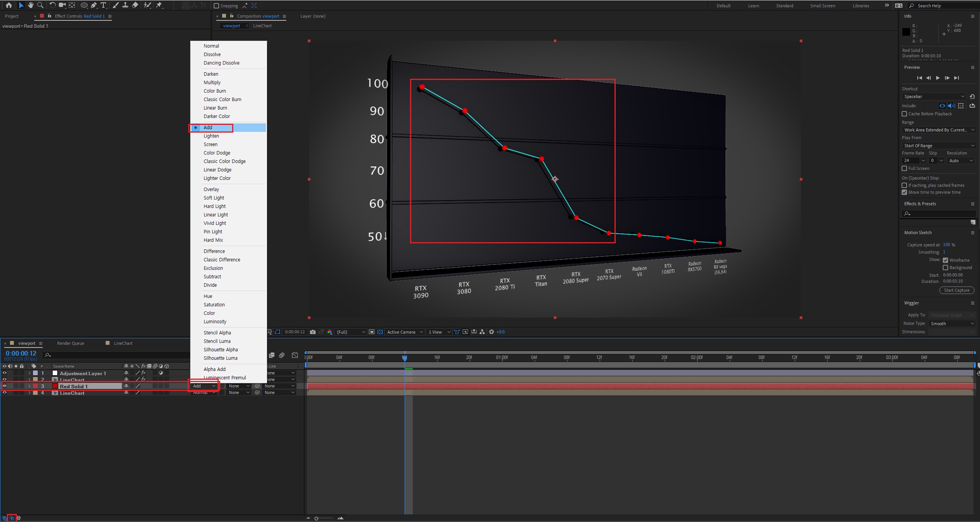Image resolution: width=980 pixels, height=522 pixels.
Task: Choose Screen blend mode from list
Action: tap(211, 145)
